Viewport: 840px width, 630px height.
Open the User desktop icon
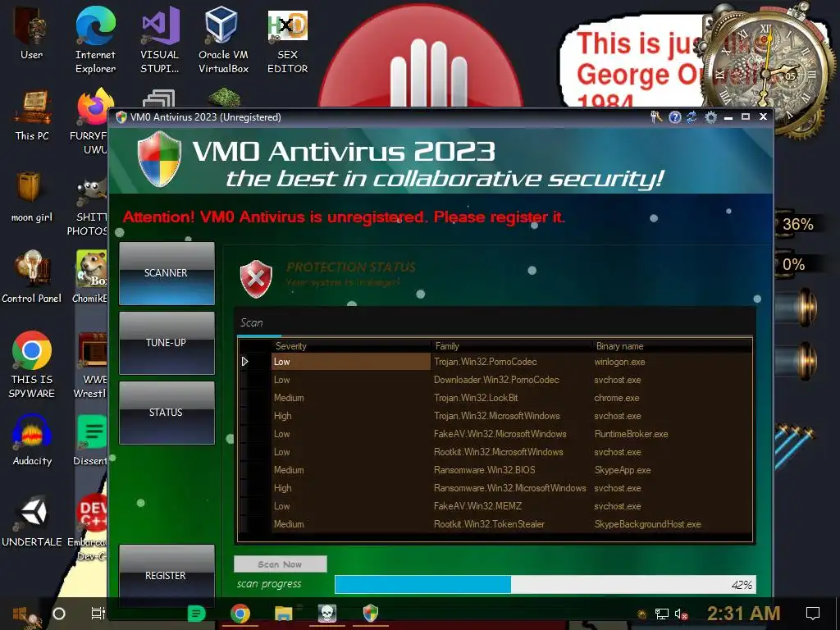32,33
